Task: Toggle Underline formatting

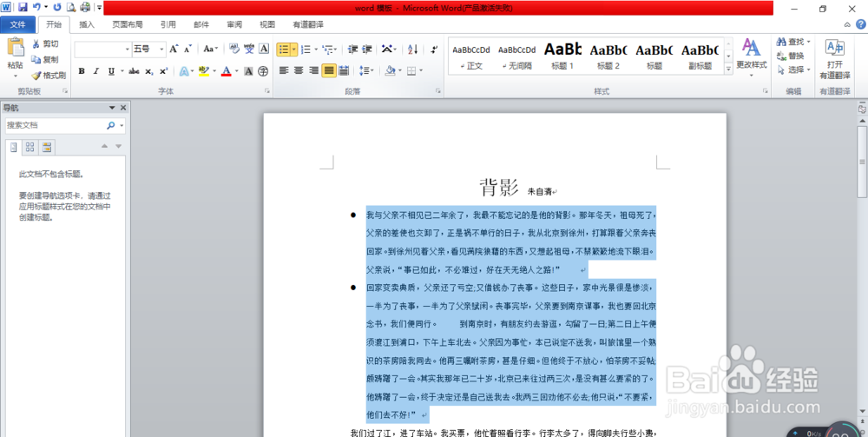Action: 111,71
